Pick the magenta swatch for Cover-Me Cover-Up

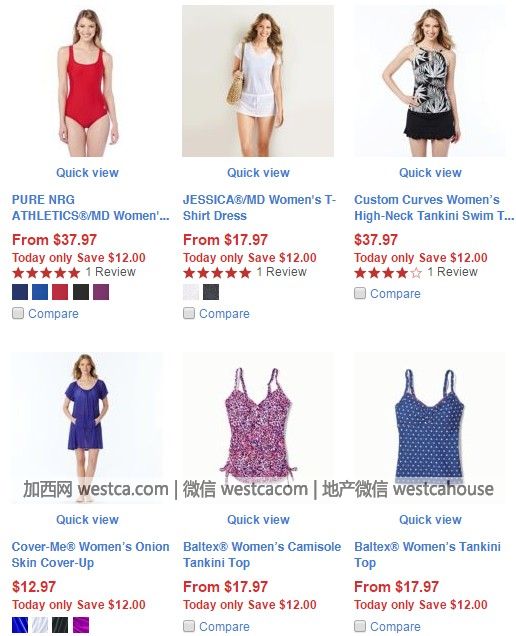81,625
